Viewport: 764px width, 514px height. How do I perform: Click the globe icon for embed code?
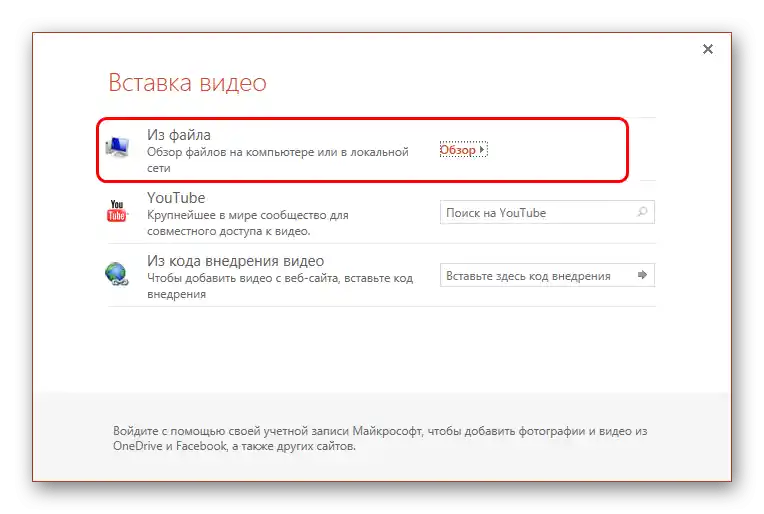coord(116,274)
